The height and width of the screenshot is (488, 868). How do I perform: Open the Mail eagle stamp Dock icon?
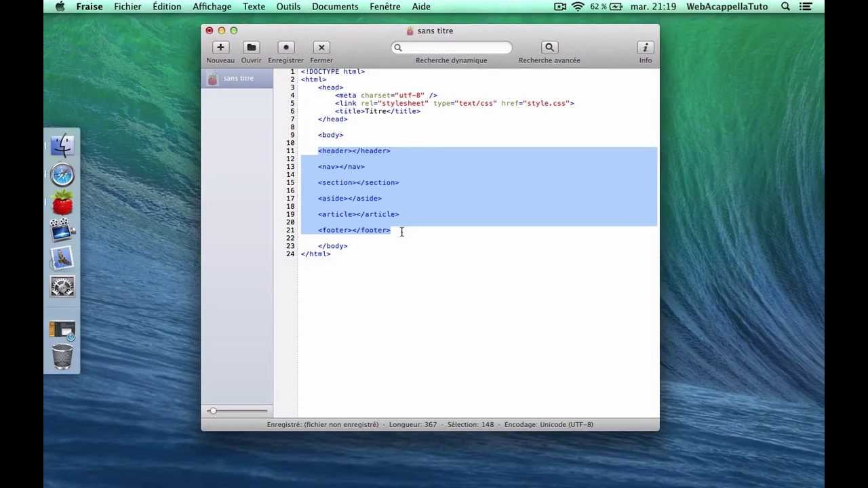(x=62, y=258)
